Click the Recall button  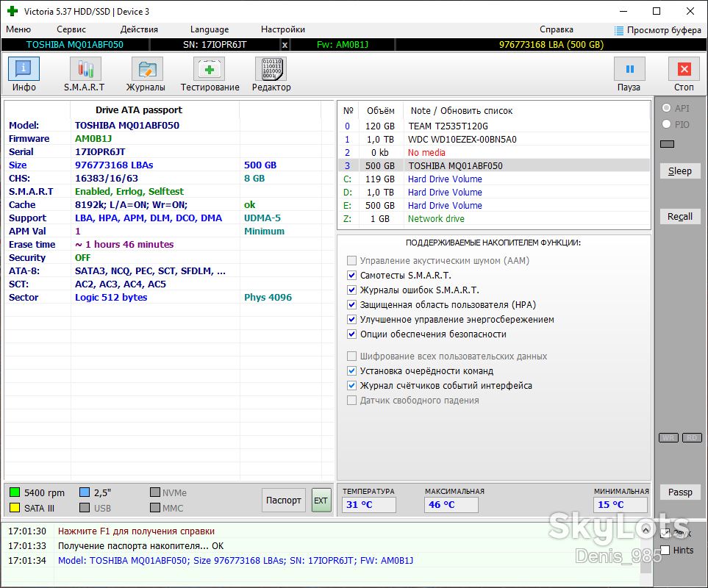pos(680,217)
